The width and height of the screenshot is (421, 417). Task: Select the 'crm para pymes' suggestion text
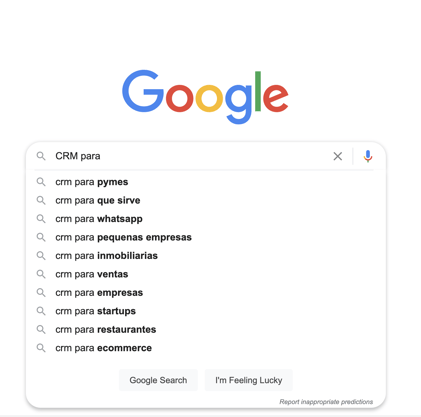pyautogui.click(x=92, y=182)
